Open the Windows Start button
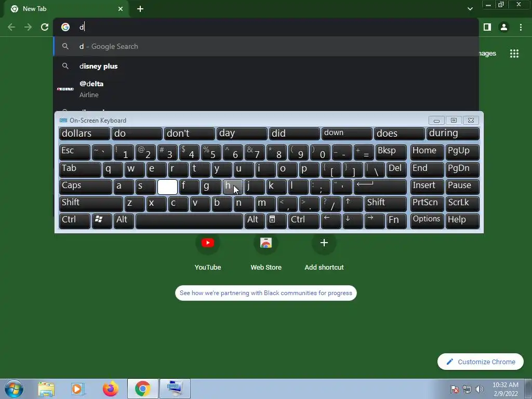 coord(14,389)
